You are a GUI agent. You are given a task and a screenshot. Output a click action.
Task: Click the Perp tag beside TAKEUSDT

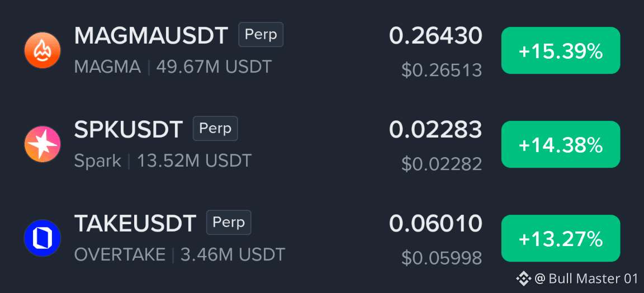coord(228,223)
